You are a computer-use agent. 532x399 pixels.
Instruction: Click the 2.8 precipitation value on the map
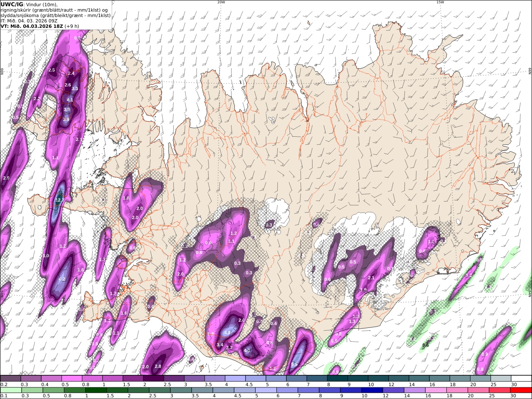click(158, 366)
